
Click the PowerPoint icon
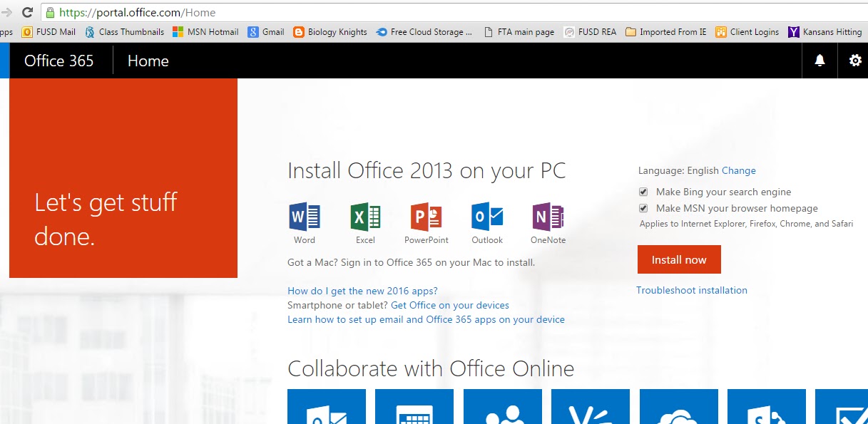(x=425, y=217)
